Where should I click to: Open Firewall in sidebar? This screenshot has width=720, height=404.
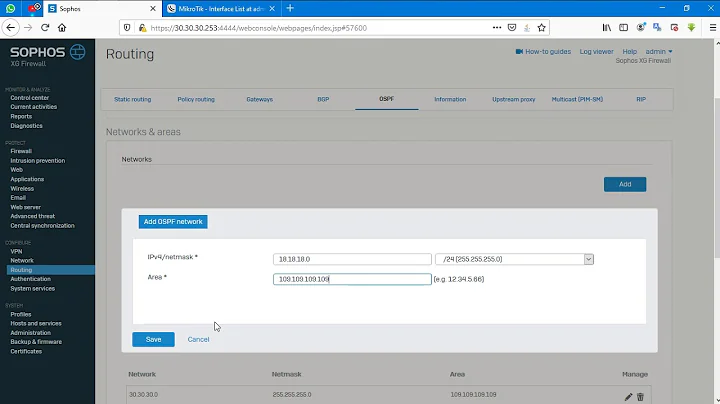pos(21,151)
